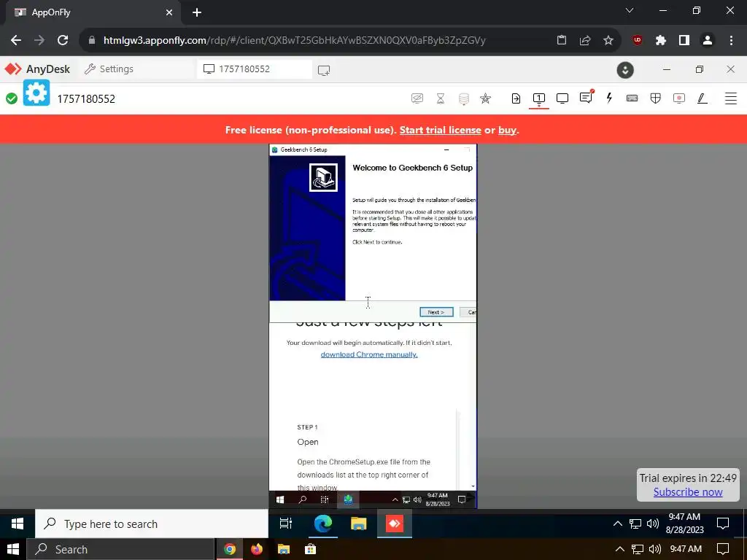Switch to session tab 1757180552
Viewport: 747px width, 560px height.
click(255, 69)
